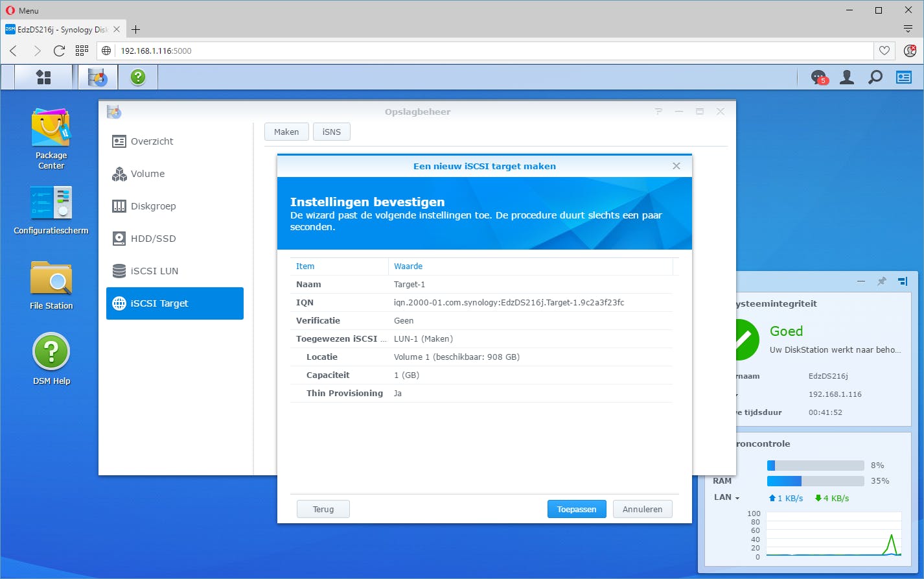Click the green health status checkmark
The width and height of the screenshot is (924, 579).
(x=747, y=339)
